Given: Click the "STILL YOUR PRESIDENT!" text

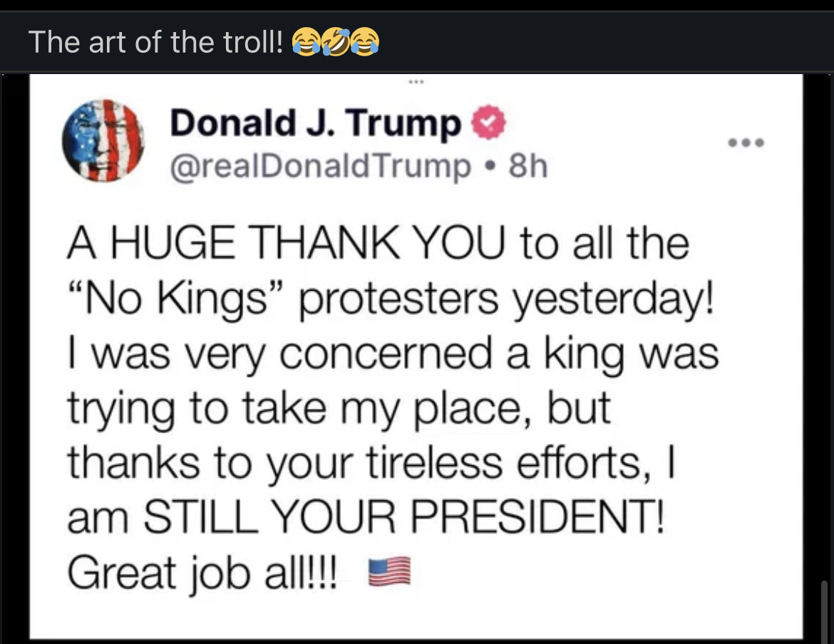Looking at the screenshot, I should 403,518.
